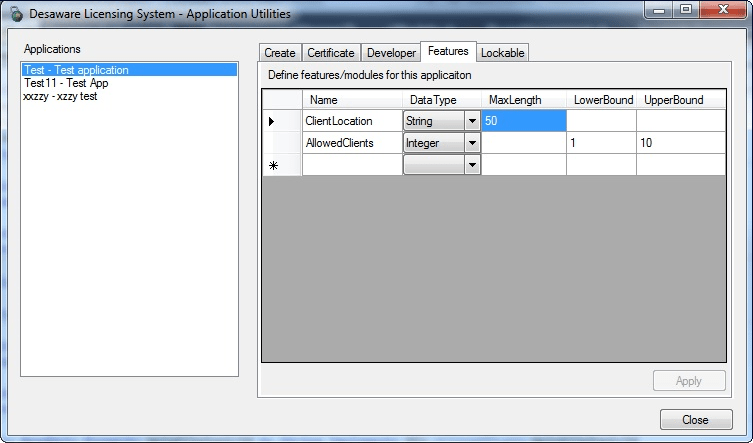Image resolution: width=753 pixels, height=443 pixels.
Task: Click the application icon in title bar
Action: [17, 14]
